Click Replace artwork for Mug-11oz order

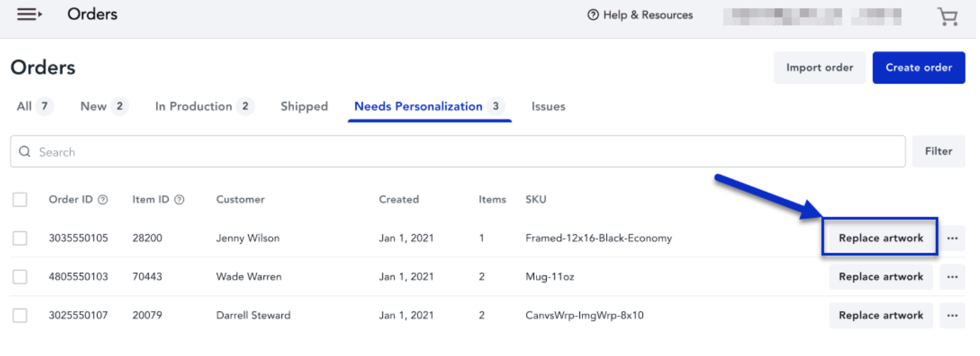click(x=881, y=277)
